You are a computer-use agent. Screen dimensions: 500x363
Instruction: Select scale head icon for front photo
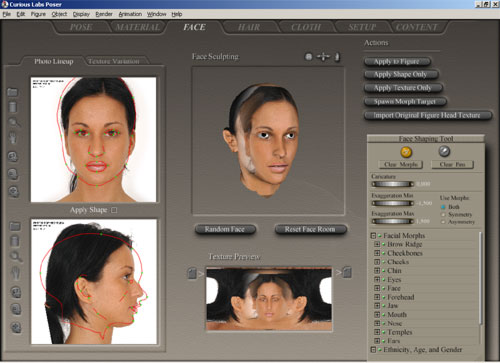tap(13, 174)
